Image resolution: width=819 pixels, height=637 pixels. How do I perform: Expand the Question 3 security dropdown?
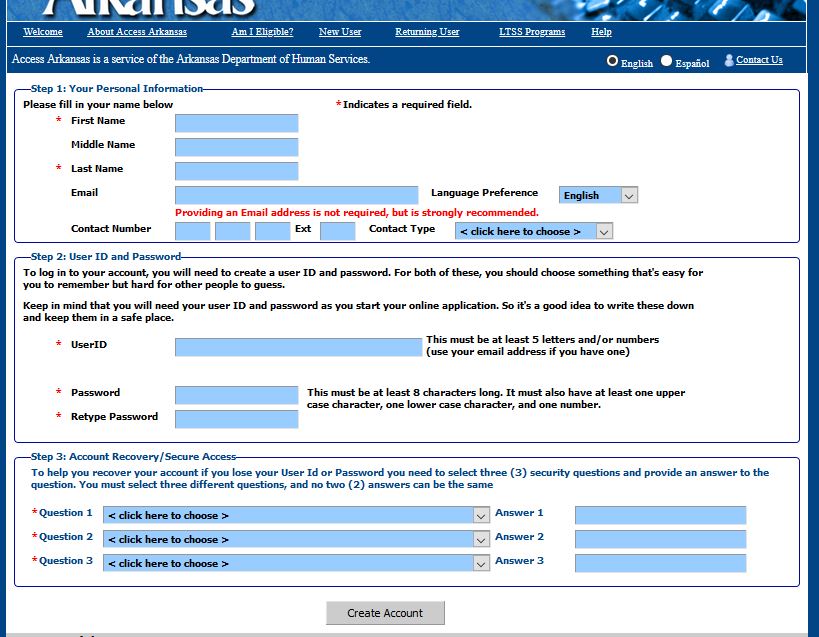(296, 563)
